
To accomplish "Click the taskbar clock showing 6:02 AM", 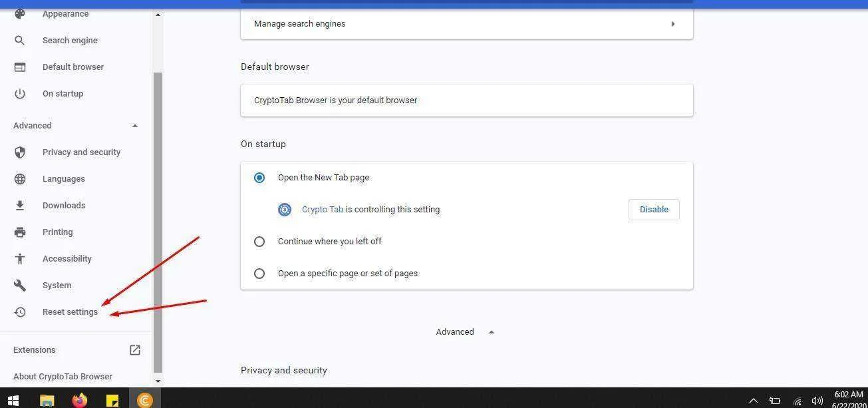I will click(x=849, y=395).
